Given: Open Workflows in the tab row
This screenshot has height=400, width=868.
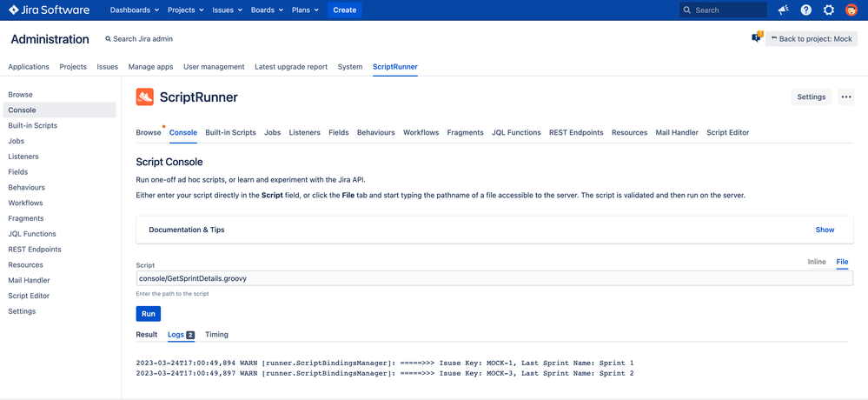Looking at the screenshot, I should click(x=421, y=132).
